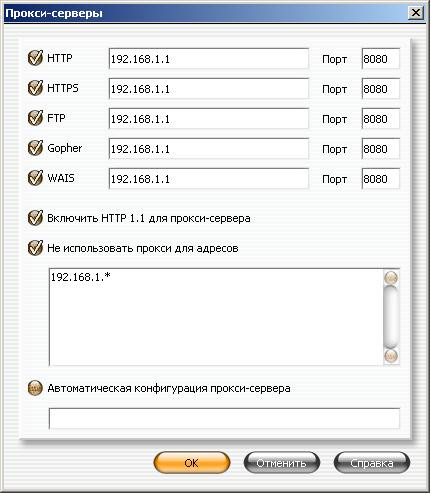Click the Gopher port field

[381, 149]
